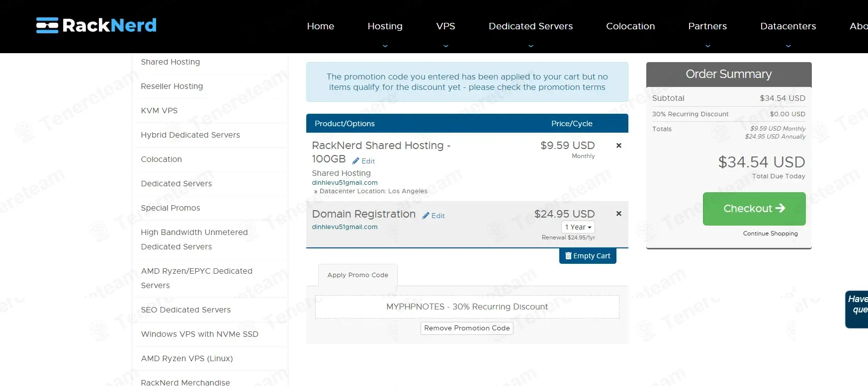The width and height of the screenshot is (868, 386).
Task: Click the green Checkout button
Action: (754, 209)
